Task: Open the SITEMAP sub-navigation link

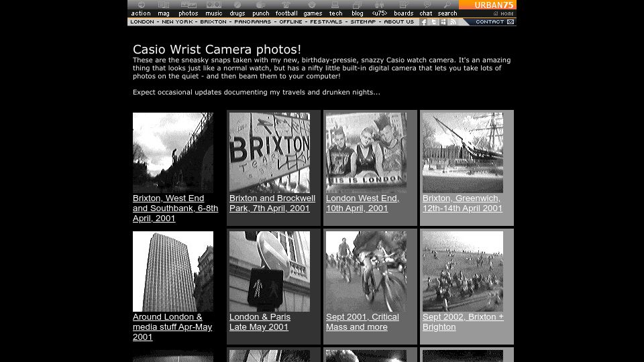Action: click(363, 21)
